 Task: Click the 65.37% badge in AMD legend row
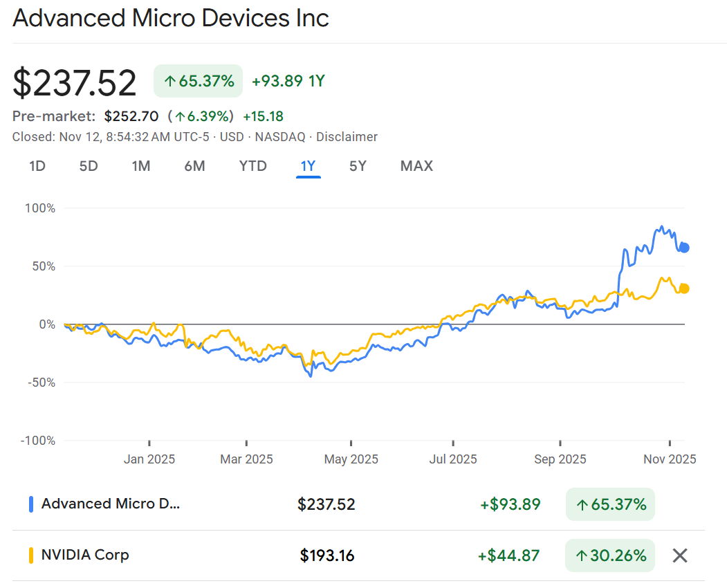pos(610,504)
